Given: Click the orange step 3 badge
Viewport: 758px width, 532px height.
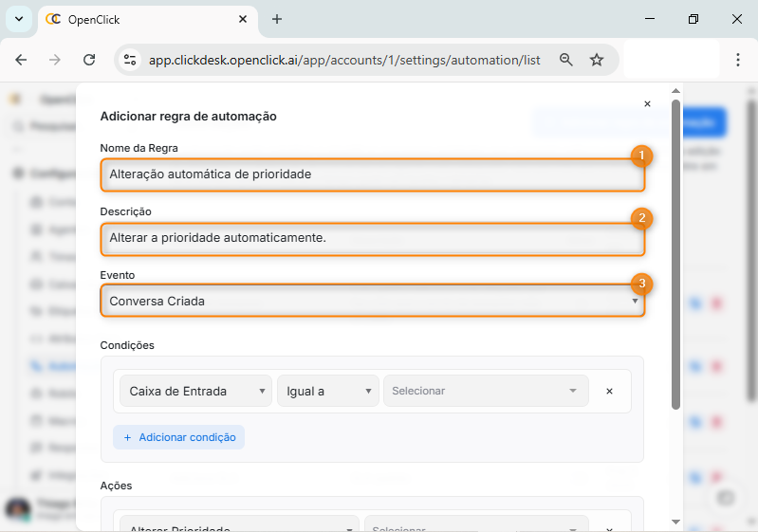Looking at the screenshot, I should (x=642, y=284).
